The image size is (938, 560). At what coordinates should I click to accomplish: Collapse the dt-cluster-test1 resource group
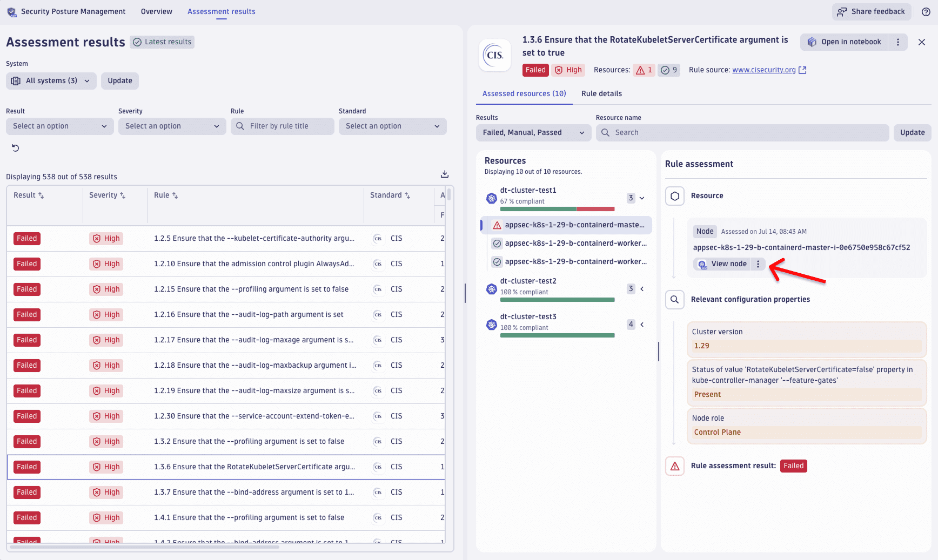click(x=642, y=198)
